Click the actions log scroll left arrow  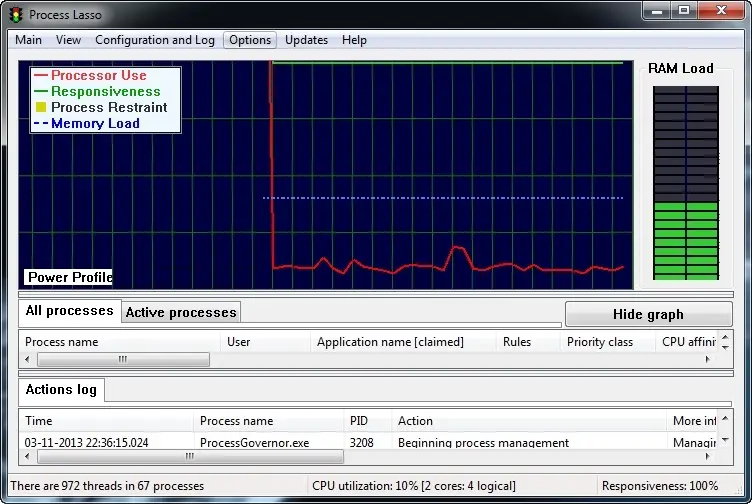(27, 457)
